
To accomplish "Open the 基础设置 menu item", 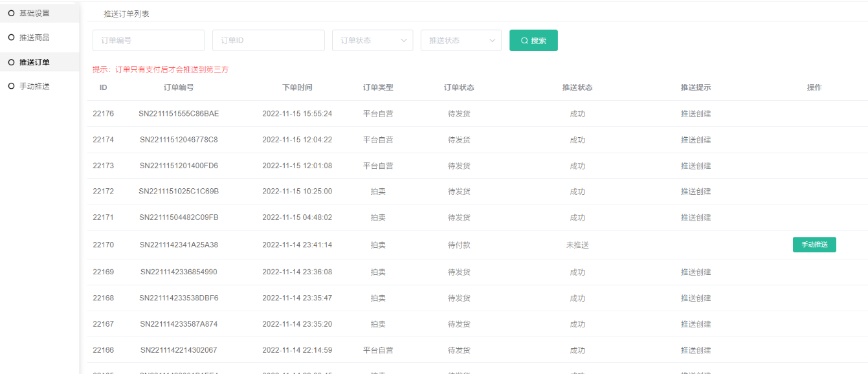I will pos(34,13).
